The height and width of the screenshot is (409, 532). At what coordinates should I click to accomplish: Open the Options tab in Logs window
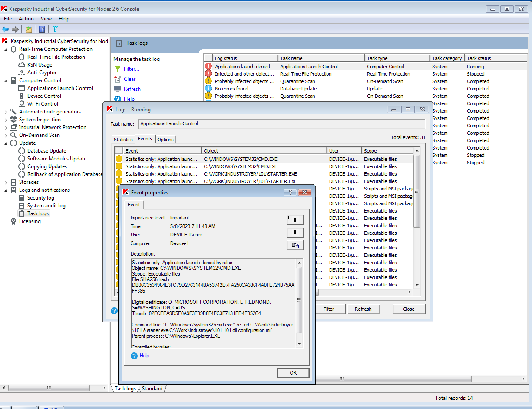(165, 140)
